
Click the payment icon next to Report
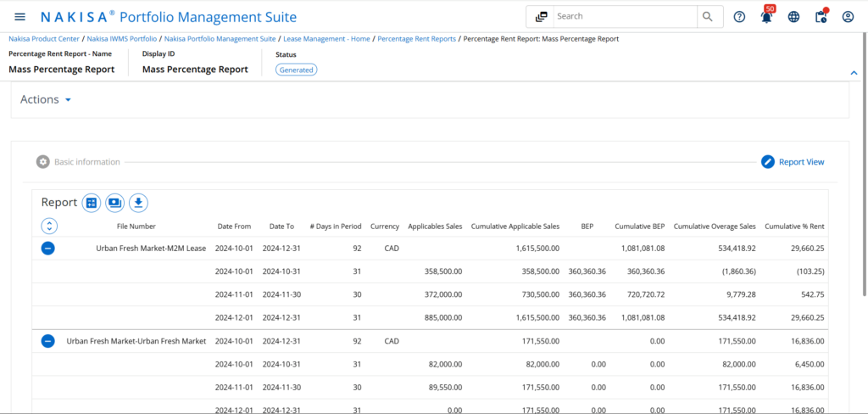(x=115, y=203)
